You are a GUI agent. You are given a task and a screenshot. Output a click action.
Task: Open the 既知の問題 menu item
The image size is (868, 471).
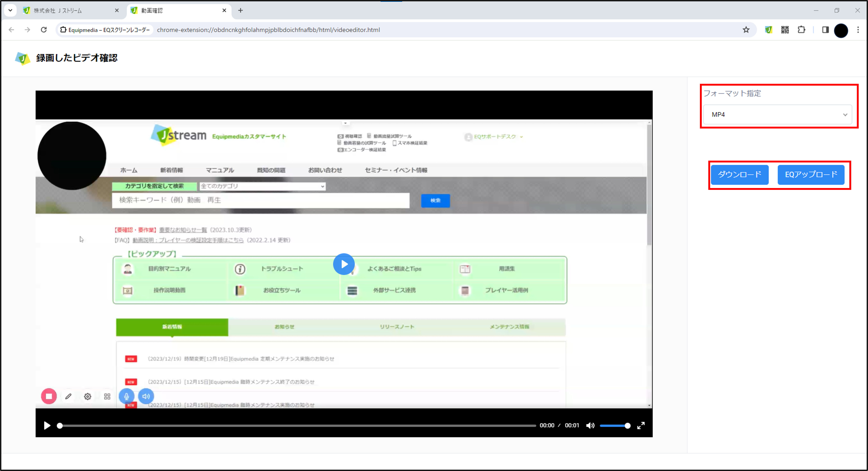(271, 170)
